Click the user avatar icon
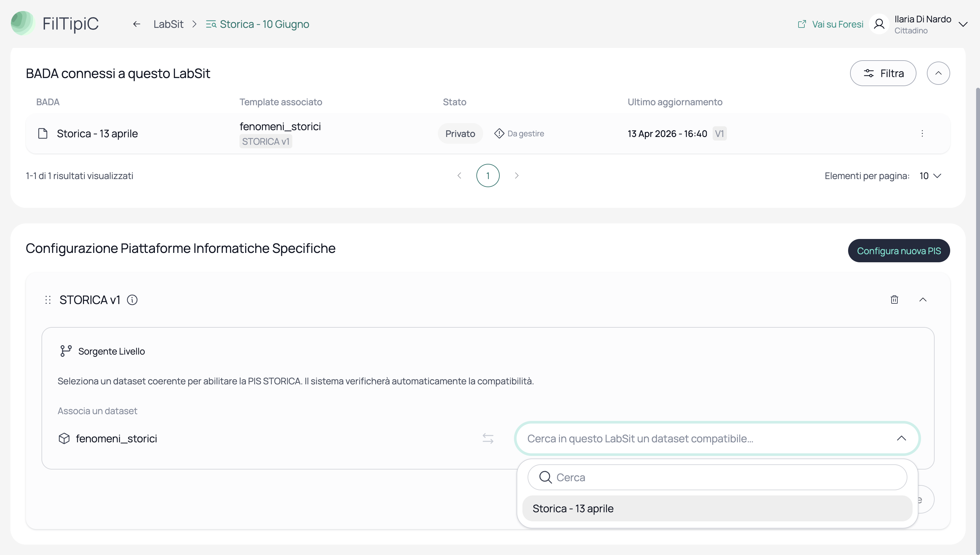 pyautogui.click(x=879, y=24)
